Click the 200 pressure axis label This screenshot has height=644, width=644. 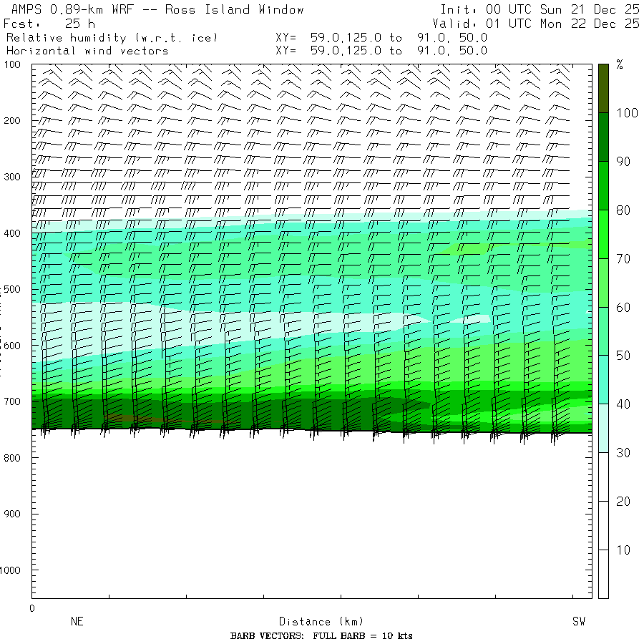click(12, 121)
